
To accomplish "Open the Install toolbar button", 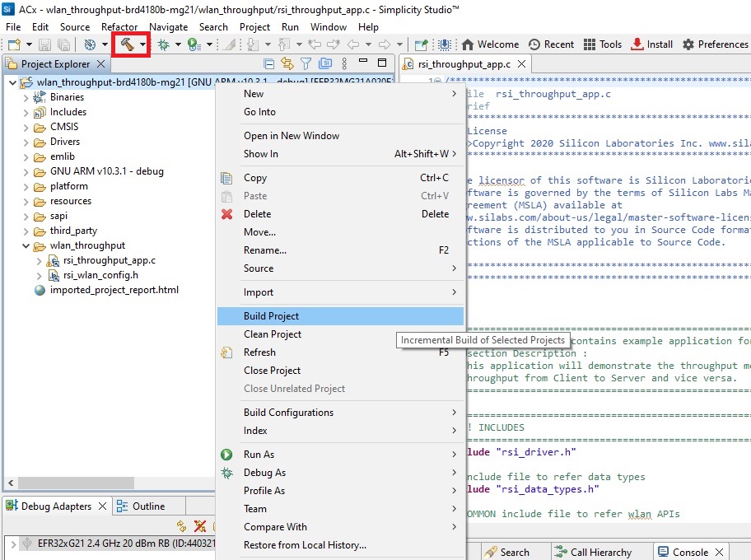I will point(651,44).
